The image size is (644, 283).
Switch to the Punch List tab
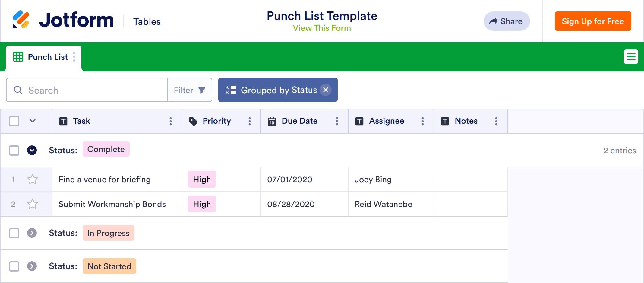47,57
